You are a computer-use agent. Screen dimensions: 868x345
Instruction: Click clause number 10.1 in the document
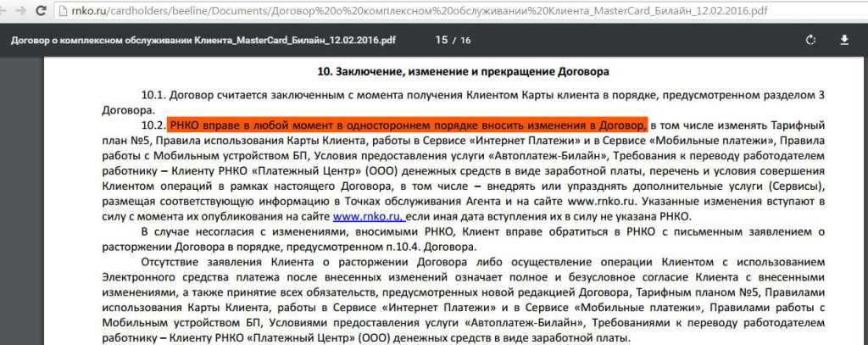pyautogui.click(x=154, y=95)
